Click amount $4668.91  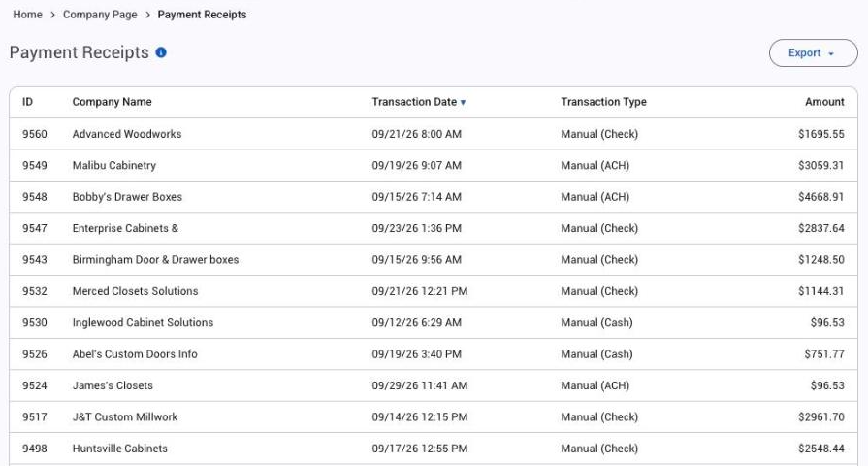click(x=820, y=197)
